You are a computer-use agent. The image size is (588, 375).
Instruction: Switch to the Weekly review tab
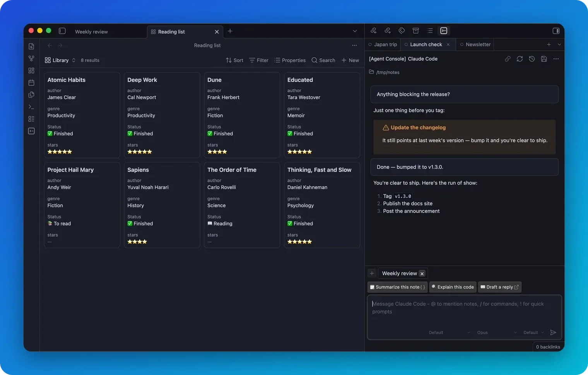point(91,32)
